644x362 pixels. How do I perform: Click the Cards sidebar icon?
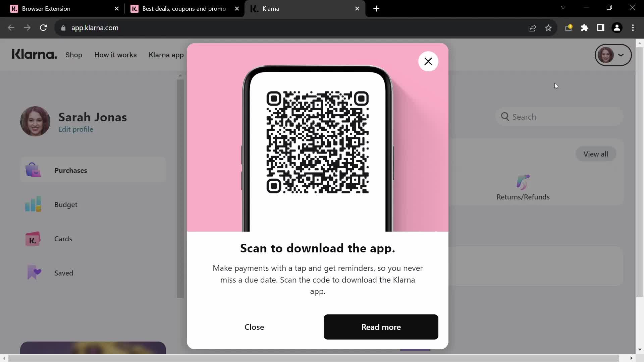tap(33, 239)
